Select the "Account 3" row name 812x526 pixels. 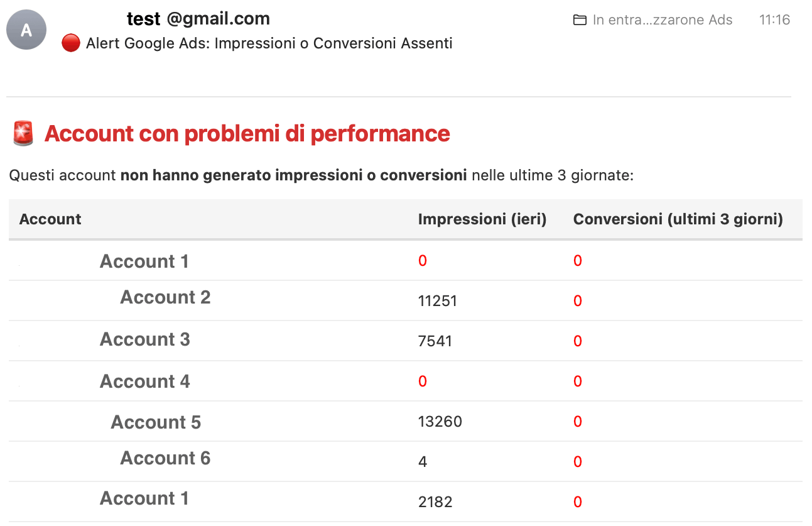144,339
